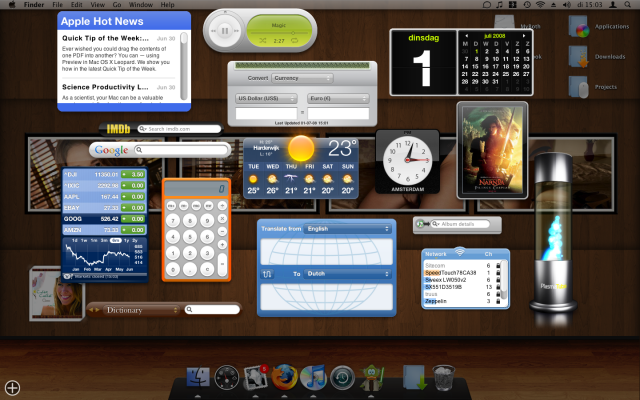Viewport: 640px width, 400px height.
Task: Open Spotlight search in the menu bar
Action: pos(627,4)
